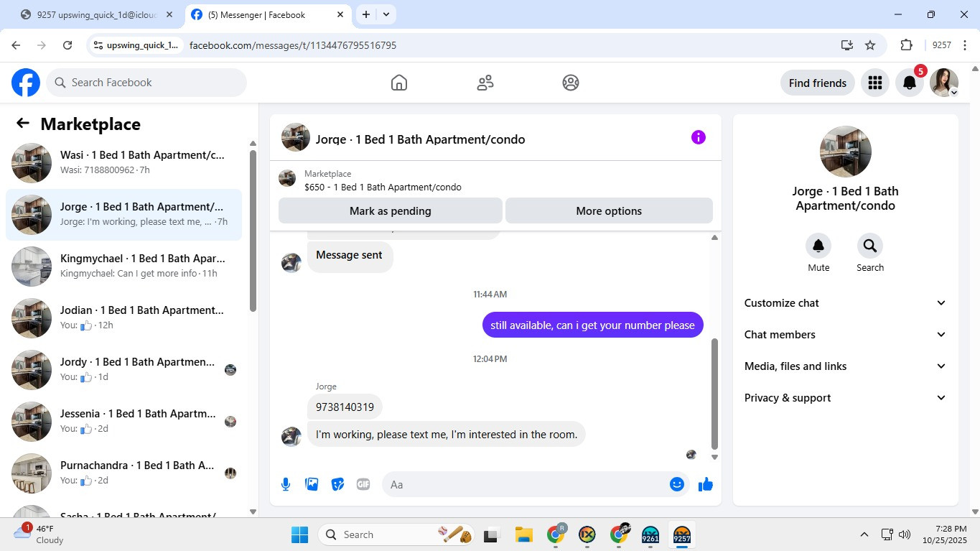Click the phone number 9738140319 message

coord(345,407)
